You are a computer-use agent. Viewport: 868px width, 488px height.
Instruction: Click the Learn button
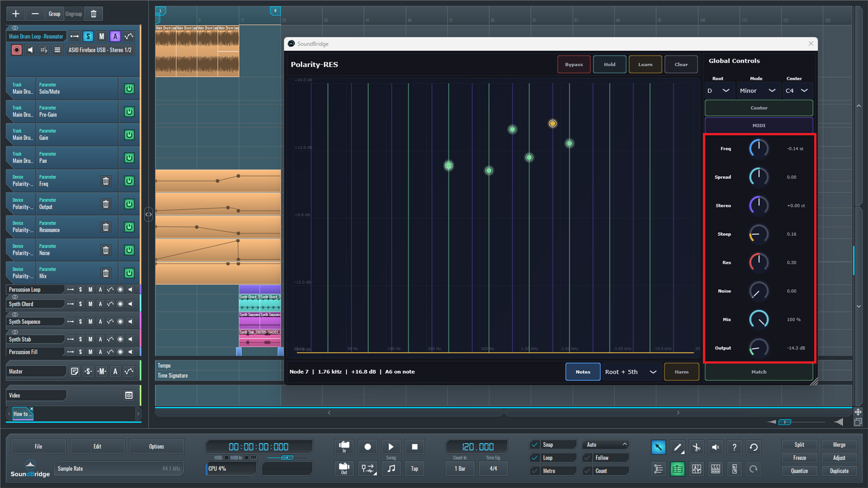(x=645, y=65)
